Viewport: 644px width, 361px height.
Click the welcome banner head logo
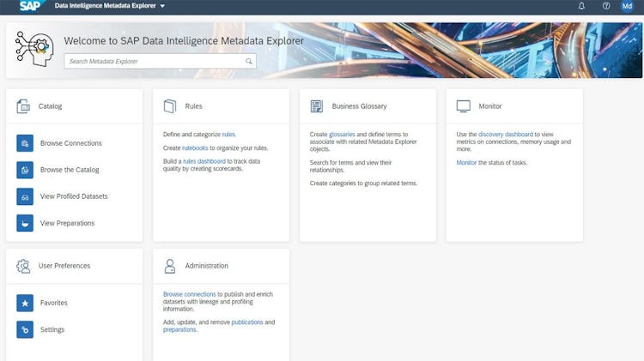34,49
